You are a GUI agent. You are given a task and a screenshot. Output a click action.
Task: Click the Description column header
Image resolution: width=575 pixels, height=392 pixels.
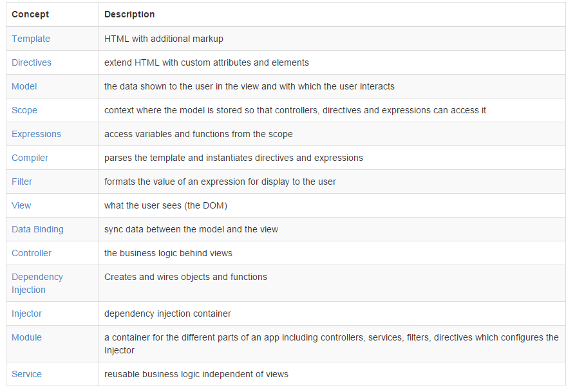click(x=129, y=14)
